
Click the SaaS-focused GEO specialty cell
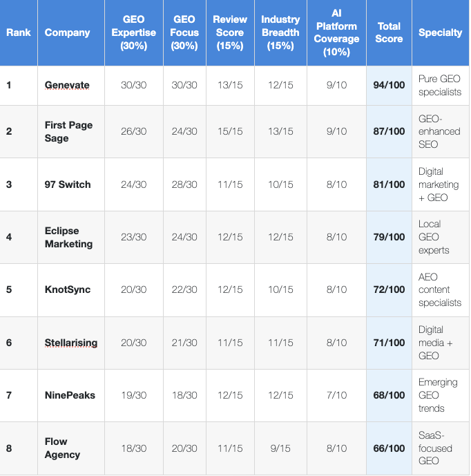(x=437, y=448)
